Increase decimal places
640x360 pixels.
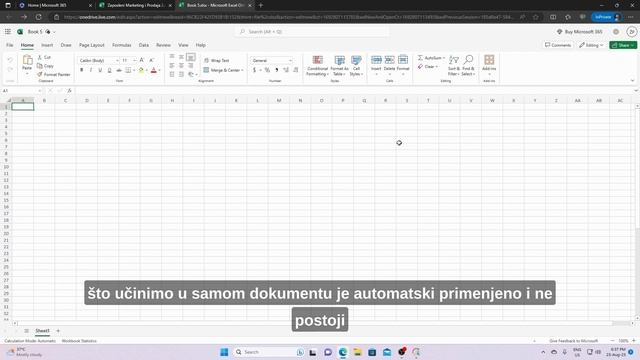coord(286,70)
